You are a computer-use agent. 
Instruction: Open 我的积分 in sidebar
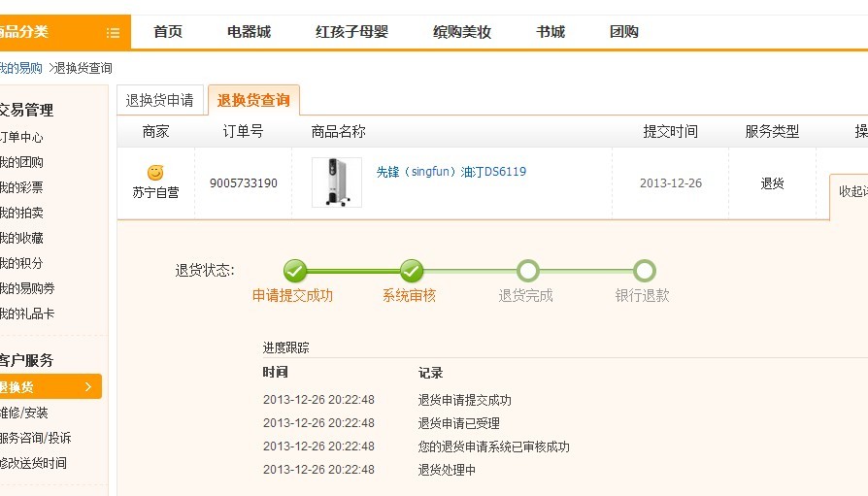tap(21, 263)
